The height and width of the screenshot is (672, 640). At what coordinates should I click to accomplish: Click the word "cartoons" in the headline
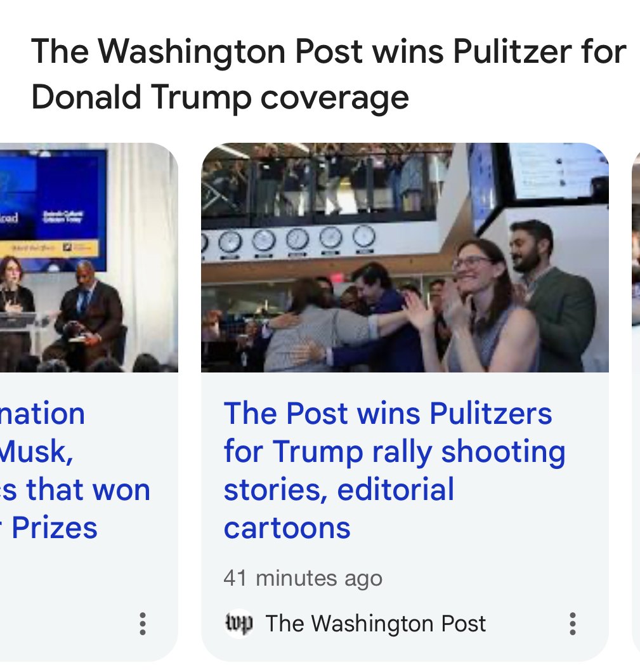point(287,527)
